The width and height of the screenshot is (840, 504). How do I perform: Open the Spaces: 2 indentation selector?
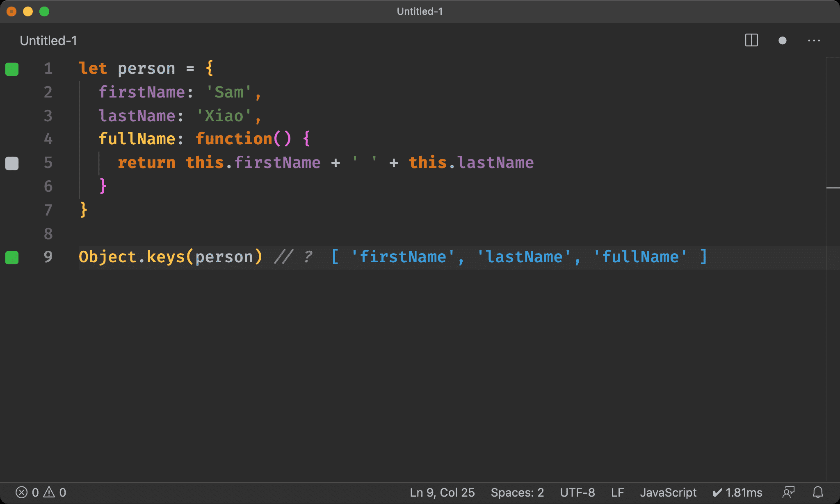coord(517,492)
